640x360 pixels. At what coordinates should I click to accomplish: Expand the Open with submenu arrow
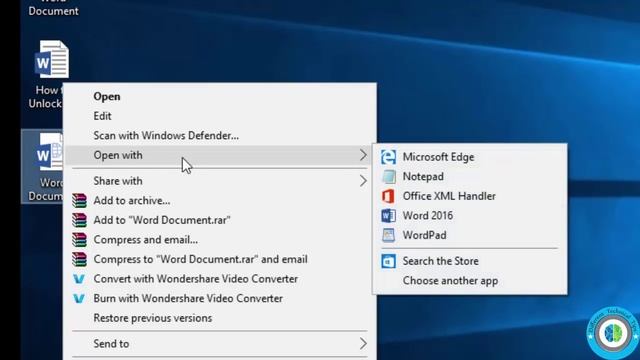pyautogui.click(x=363, y=155)
